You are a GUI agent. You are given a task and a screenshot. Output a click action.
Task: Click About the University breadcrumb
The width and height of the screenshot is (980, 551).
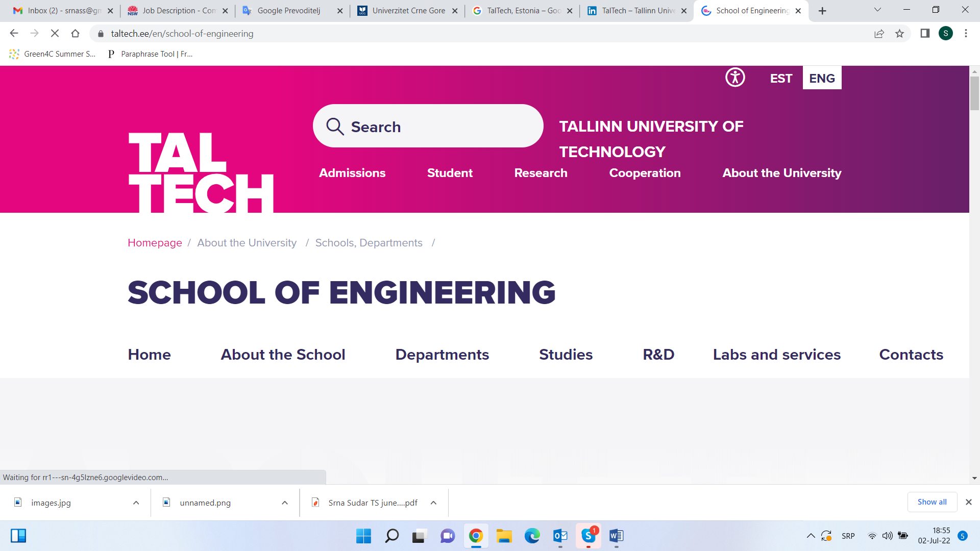pos(247,243)
